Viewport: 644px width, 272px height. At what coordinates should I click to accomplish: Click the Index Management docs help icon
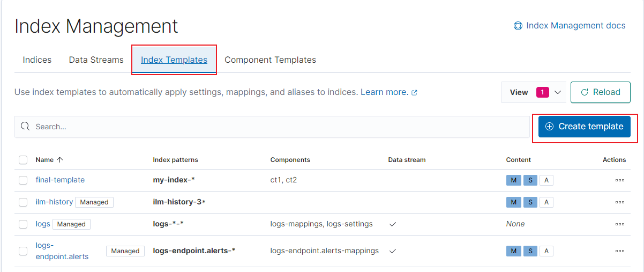[518, 26]
